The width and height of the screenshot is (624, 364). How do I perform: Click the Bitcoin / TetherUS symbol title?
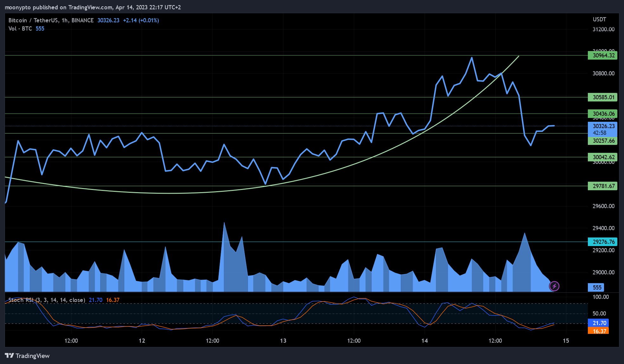(33, 20)
